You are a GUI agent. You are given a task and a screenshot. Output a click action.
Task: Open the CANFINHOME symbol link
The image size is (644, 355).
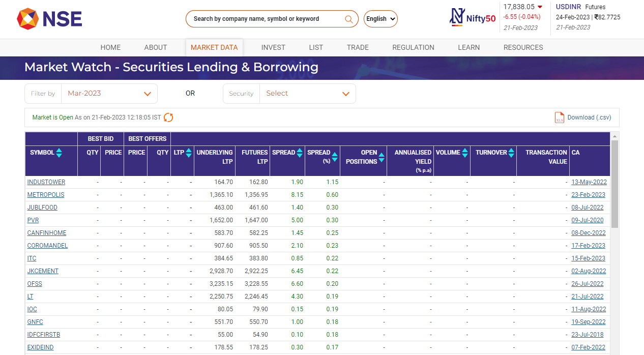47,233
